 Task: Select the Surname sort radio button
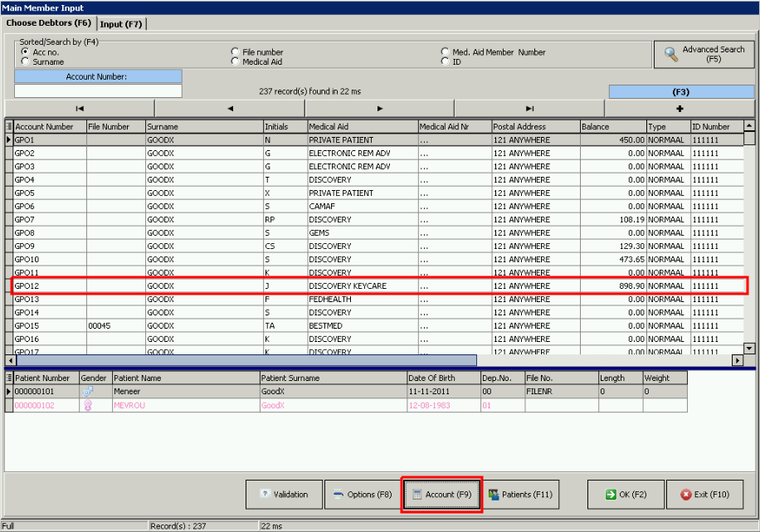coord(26,62)
